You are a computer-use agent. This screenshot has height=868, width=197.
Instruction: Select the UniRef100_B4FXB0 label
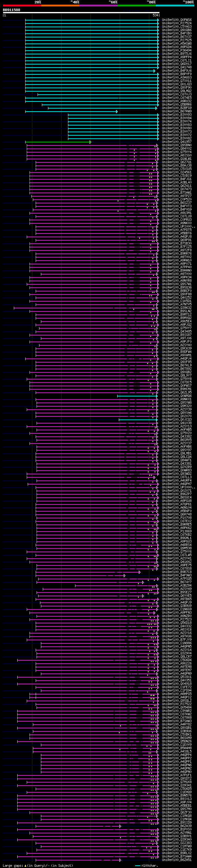coord(176,33)
